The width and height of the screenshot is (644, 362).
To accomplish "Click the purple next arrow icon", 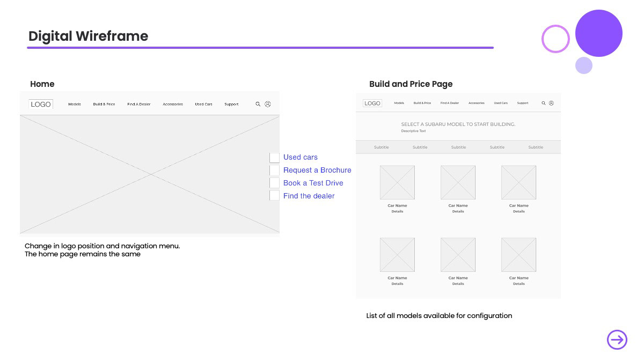I will [617, 339].
